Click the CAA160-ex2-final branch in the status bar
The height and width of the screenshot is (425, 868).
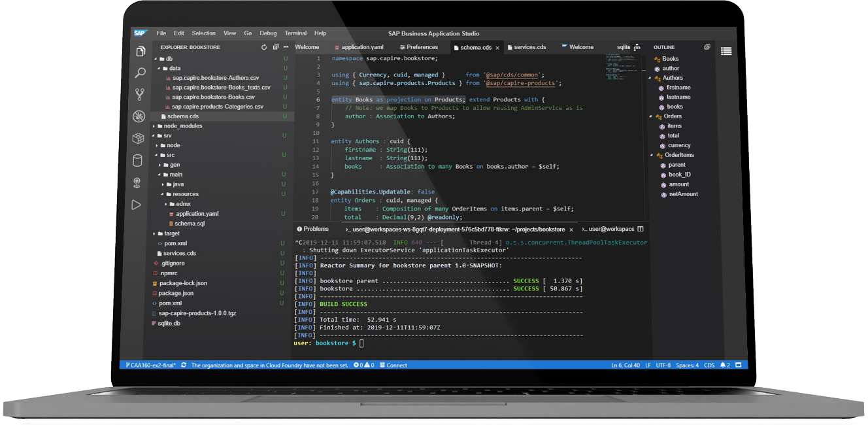pyautogui.click(x=151, y=365)
